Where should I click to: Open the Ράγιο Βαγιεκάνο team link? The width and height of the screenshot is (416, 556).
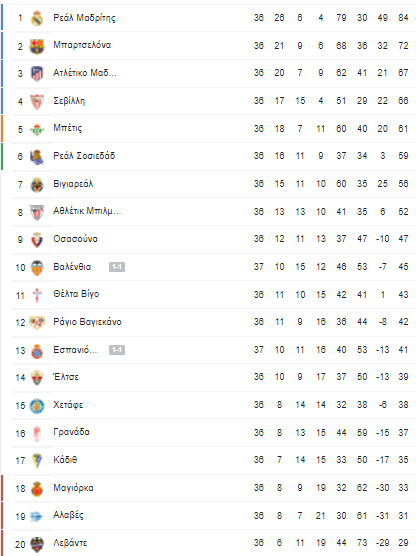(x=87, y=322)
